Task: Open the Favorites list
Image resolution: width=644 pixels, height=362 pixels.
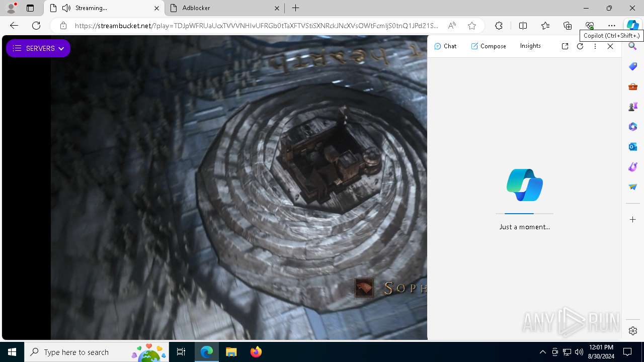Action: [x=545, y=26]
